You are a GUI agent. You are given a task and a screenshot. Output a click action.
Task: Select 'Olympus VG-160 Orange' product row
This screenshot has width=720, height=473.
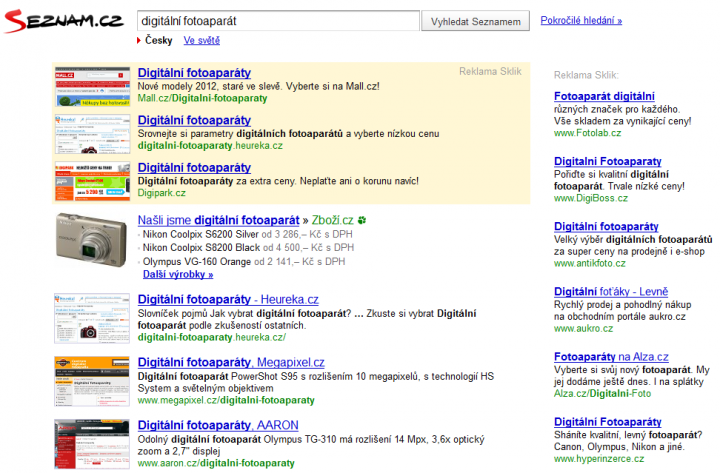[244, 262]
